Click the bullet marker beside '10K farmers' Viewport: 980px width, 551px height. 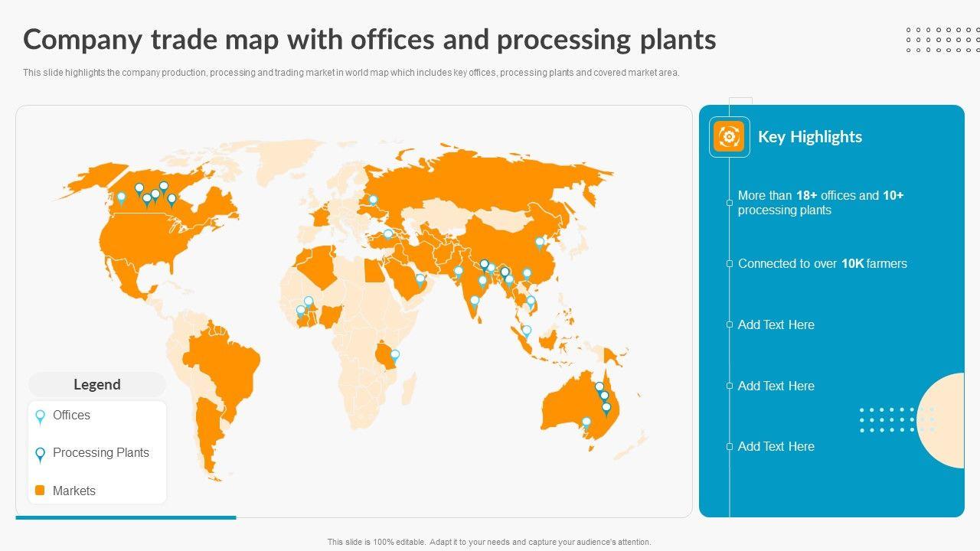coord(730,264)
